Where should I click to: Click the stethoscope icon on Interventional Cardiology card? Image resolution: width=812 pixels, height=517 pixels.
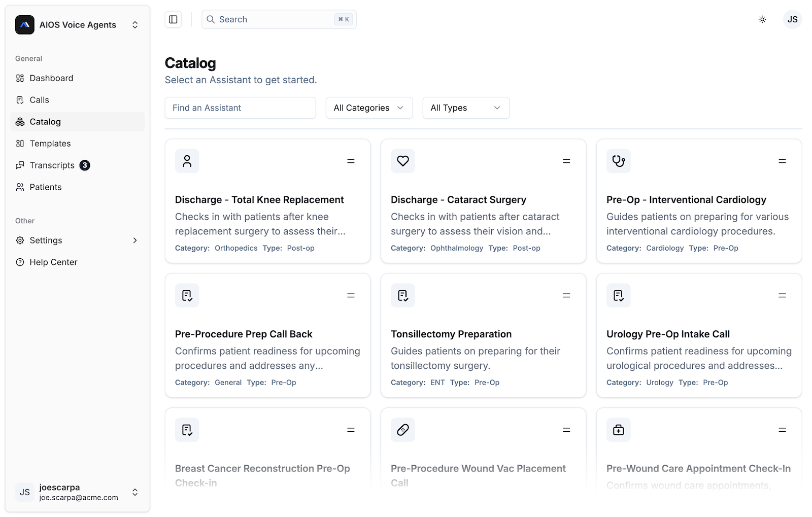(618, 161)
